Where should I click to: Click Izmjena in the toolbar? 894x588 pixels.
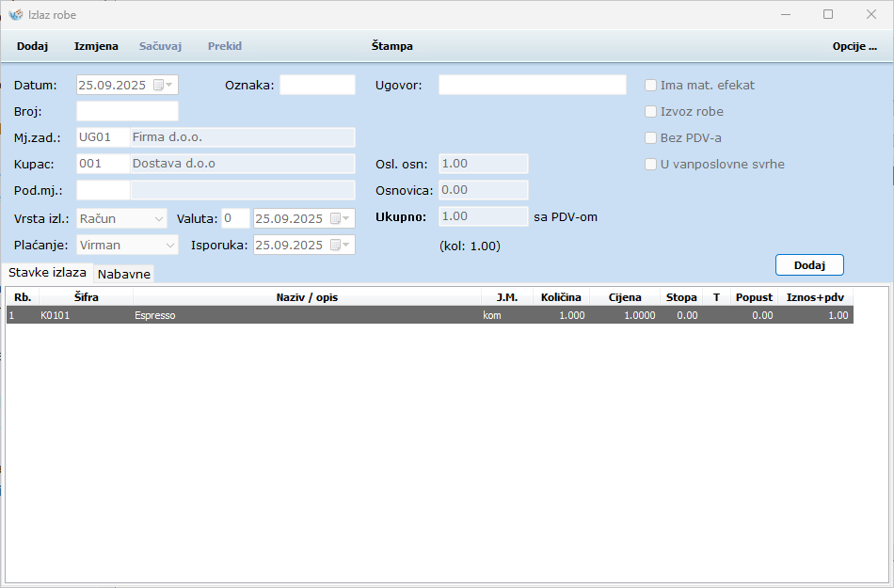click(96, 46)
